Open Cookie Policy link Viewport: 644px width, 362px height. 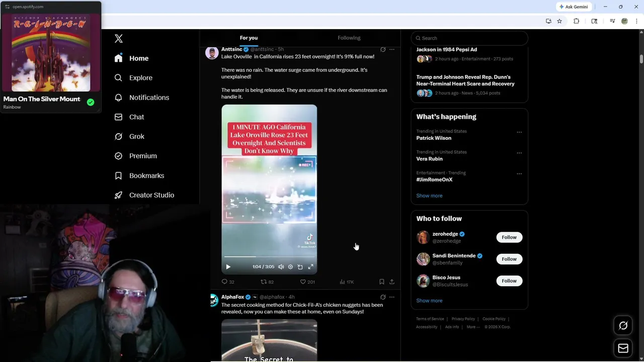494,319
